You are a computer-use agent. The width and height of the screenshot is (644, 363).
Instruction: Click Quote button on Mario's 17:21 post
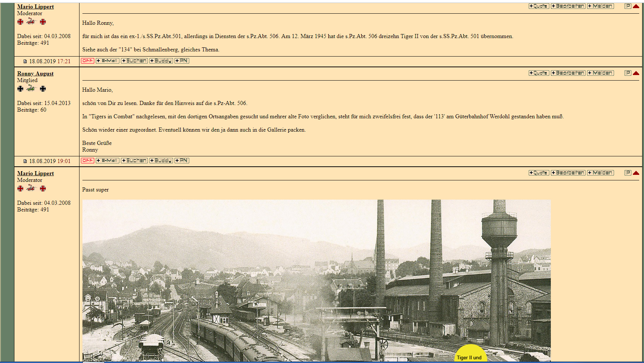click(x=539, y=6)
